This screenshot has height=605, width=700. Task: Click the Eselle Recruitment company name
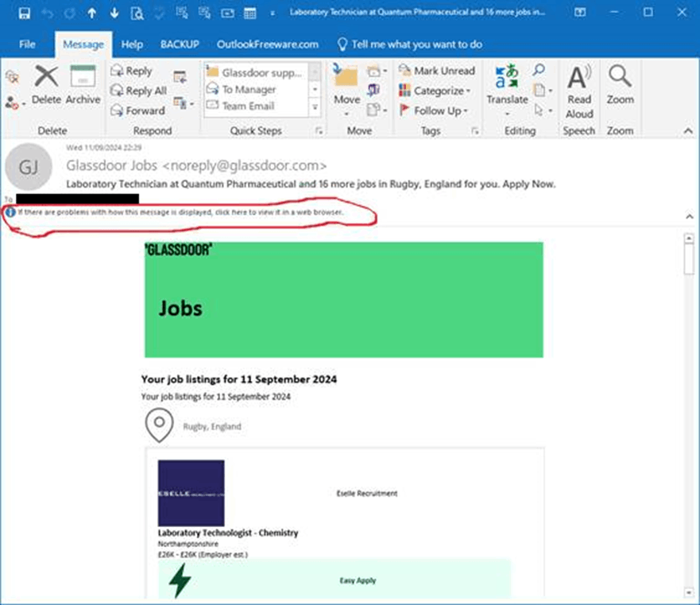(x=367, y=493)
